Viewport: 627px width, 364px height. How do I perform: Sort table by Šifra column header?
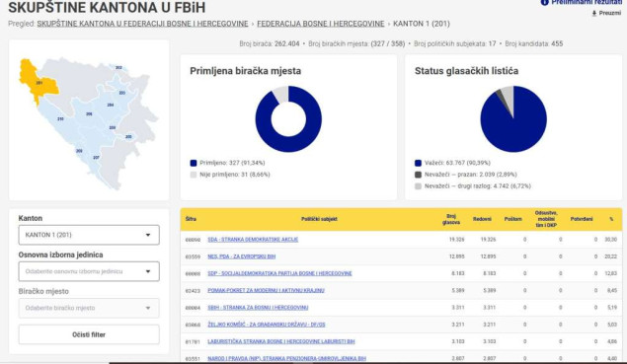191,219
